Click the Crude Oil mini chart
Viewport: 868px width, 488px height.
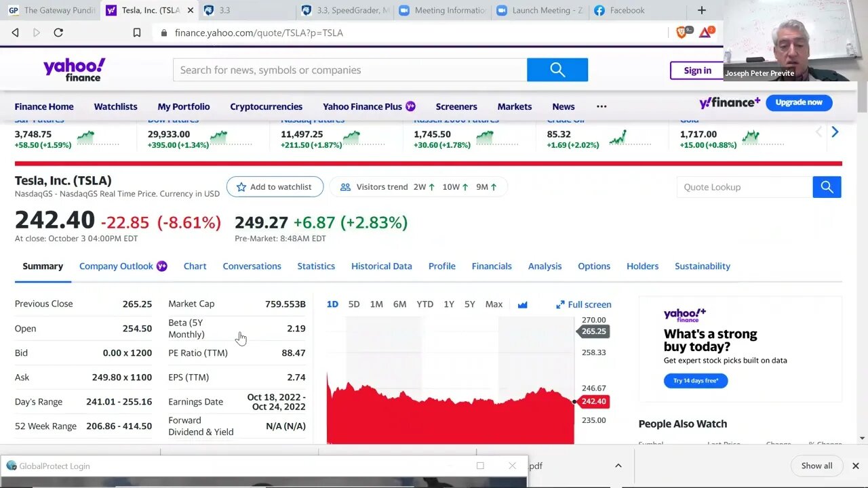click(x=630, y=138)
